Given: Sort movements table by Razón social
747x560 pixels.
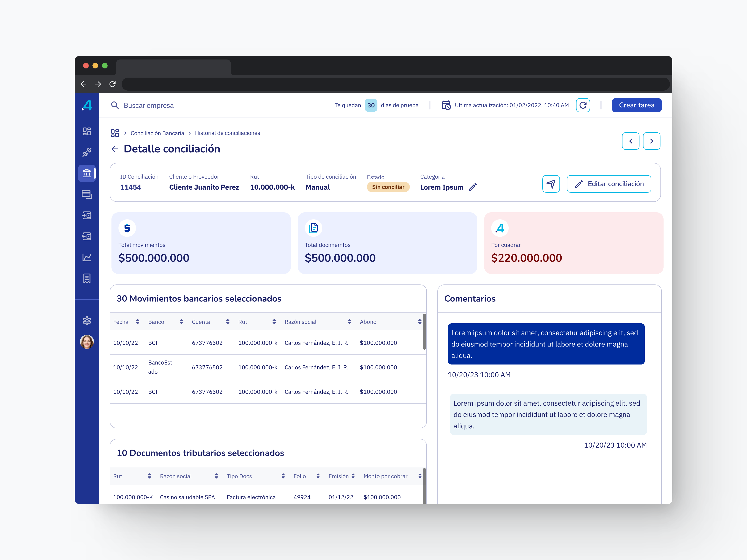Looking at the screenshot, I should 349,322.
